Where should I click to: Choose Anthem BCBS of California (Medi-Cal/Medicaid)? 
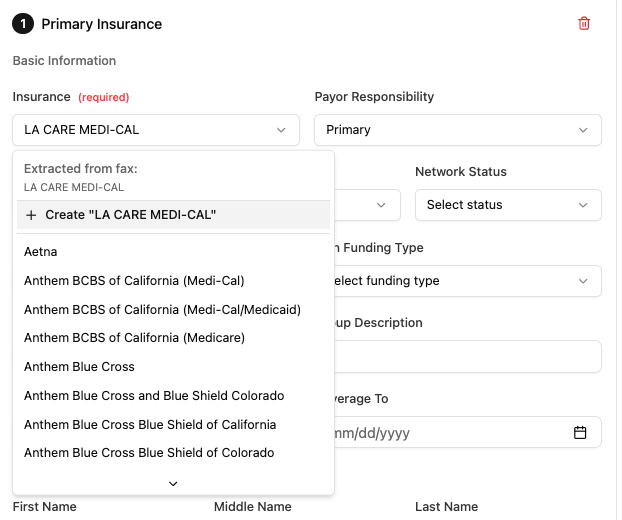[173, 309]
